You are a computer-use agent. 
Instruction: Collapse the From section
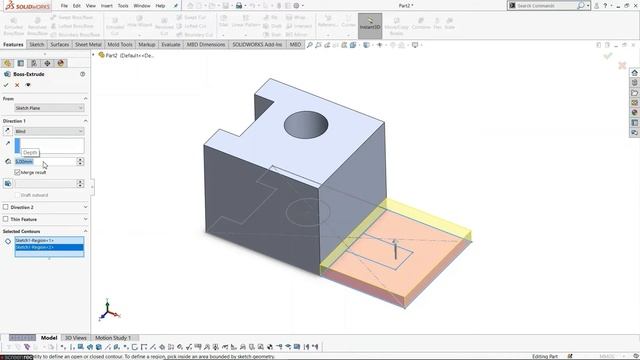pyautogui.click(x=85, y=99)
